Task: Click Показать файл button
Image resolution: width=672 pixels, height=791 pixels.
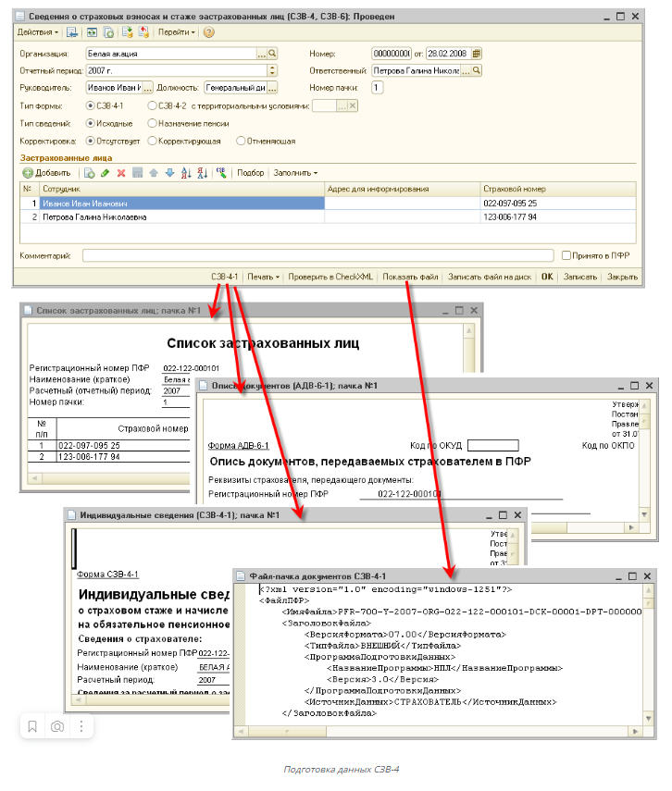Action: 410,277
